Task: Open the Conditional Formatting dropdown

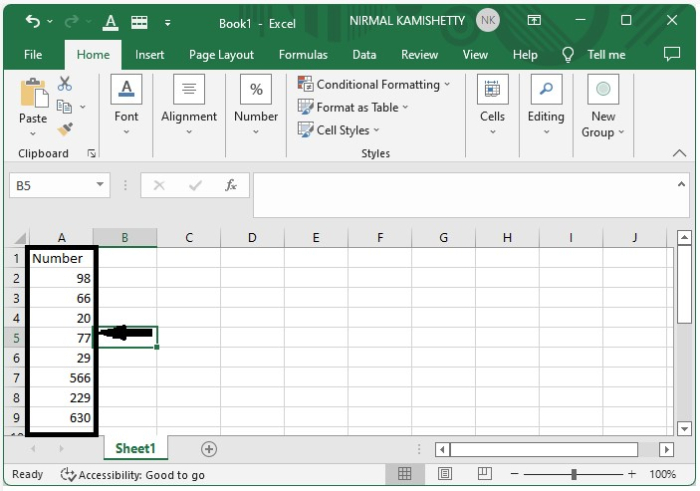Action: tap(375, 84)
